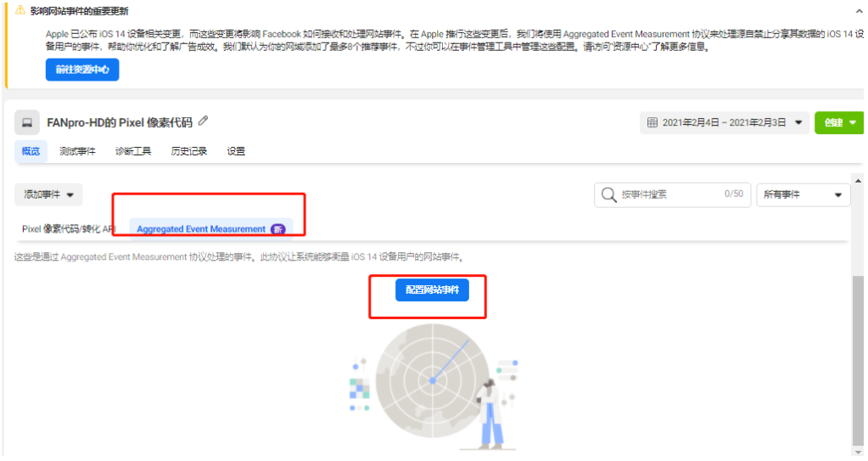Switch to the 测试事件 tab

click(x=77, y=151)
